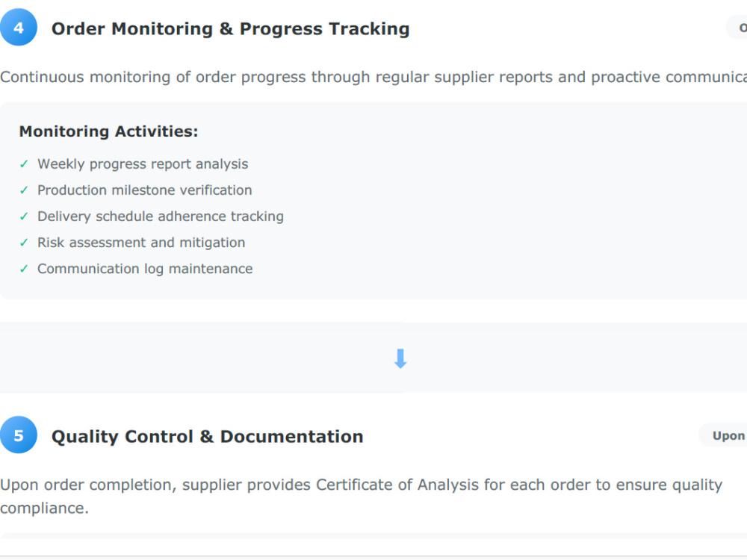The width and height of the screenshot is (747, 560).
Task: Click checkmark beside Production milestone verification
Action: click(24, 190)
